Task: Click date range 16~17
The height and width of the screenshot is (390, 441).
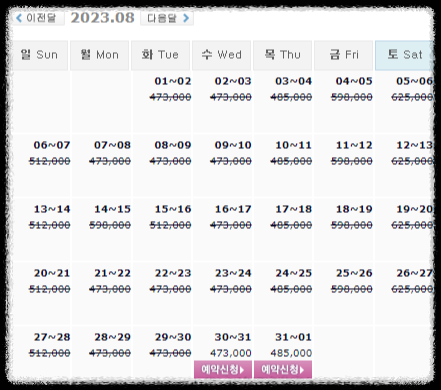Action: coord(233,209)
